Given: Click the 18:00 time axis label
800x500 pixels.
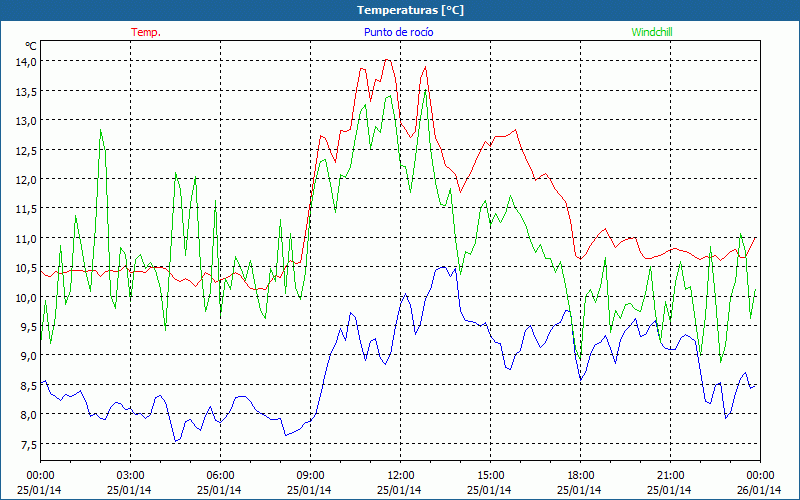Looking at the screenshot, I should click(581, 475).
